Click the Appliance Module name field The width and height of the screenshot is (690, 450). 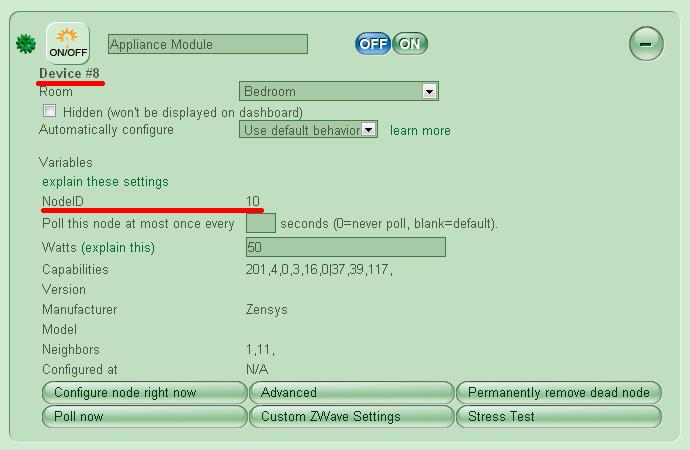click(x=207, y=44)
